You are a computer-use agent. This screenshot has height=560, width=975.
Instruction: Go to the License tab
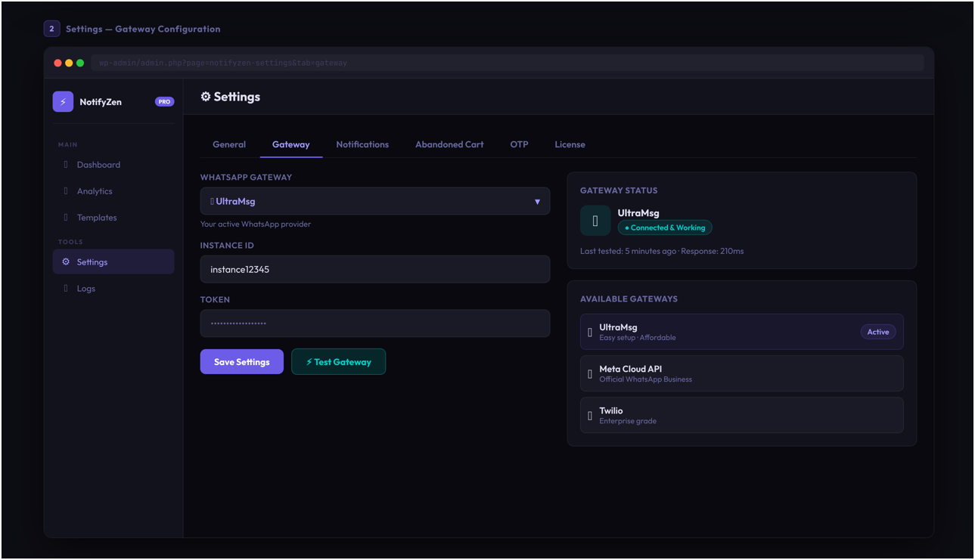coord(570,144)
